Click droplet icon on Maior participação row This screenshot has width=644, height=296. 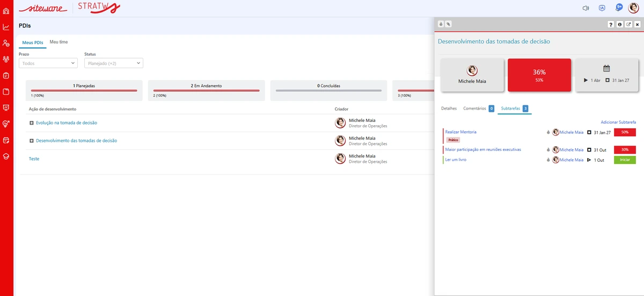pyautogui.click(x=548, y=150)
